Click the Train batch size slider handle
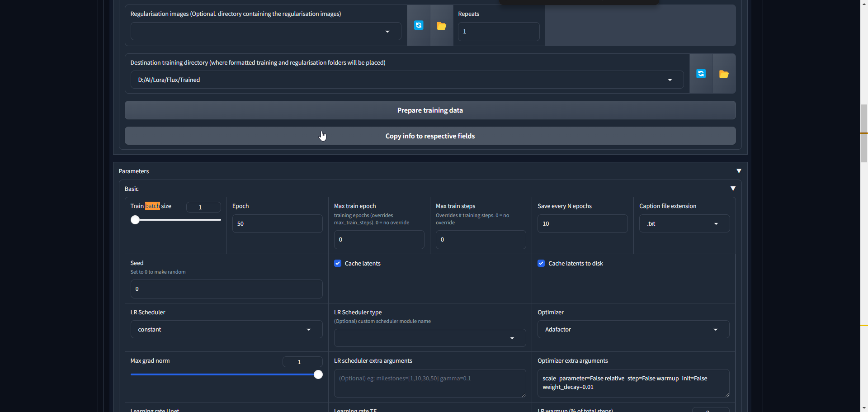 [x=135, y=220]
